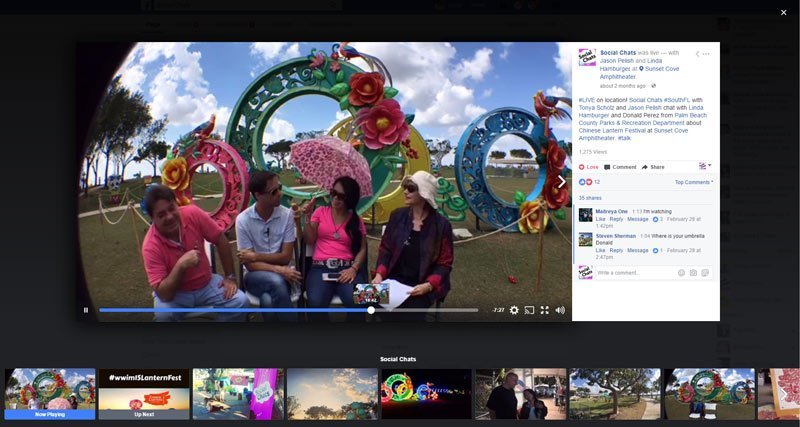Viewport: 800px width, 427px height.
Task: Open Steven Sherman commenter avatar
Action: pyautogui.click(x=585, y=239)
